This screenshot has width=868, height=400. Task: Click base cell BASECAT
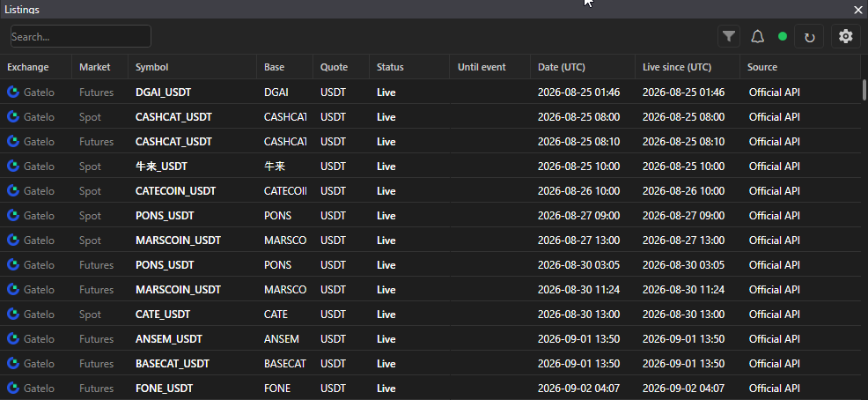point(285,363)
